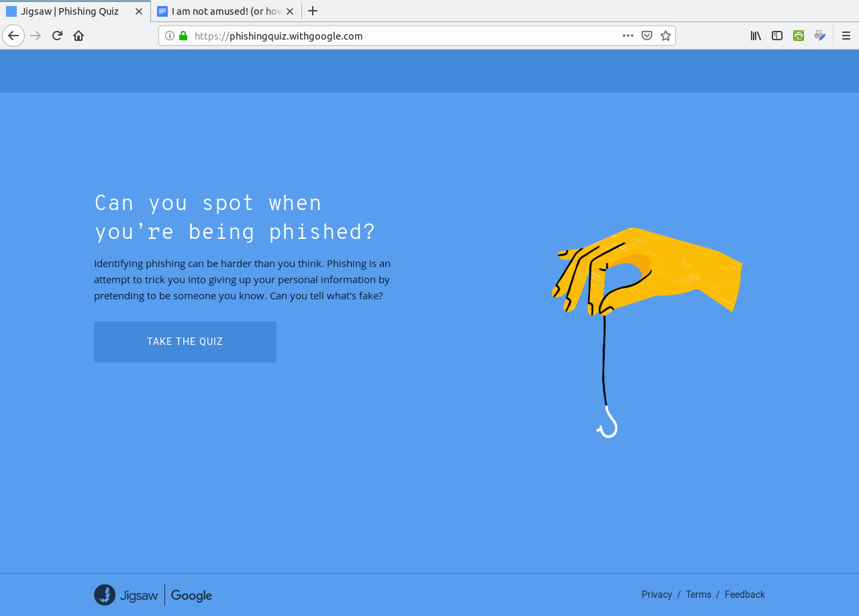Click the green printer extension icon
This screenshot has height=616, width=859.
point(799,36)
